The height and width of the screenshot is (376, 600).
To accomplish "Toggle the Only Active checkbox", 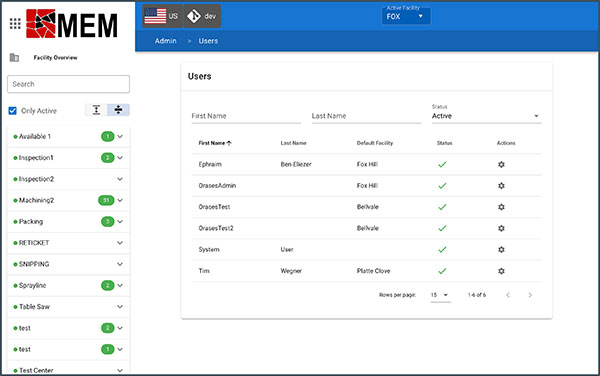I will (13, 111).
